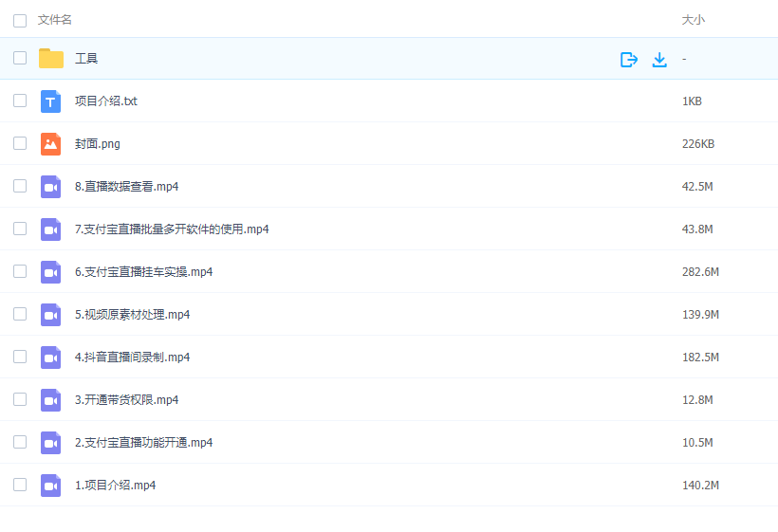The width and height of the screenshot is (778, 532).
Task: Click the share icon on 工具 row
Action: [x=628, y=60]
